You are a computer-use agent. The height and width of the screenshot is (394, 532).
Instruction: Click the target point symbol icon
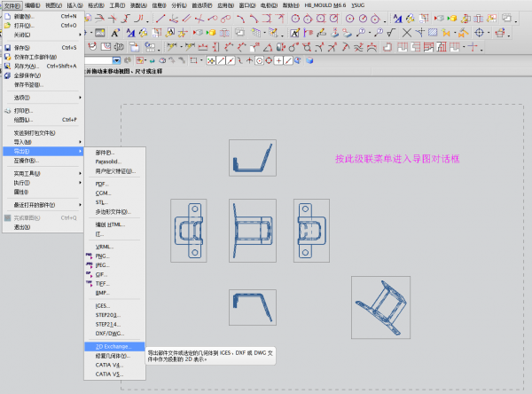pyautogui.click(x=479, y=33)
